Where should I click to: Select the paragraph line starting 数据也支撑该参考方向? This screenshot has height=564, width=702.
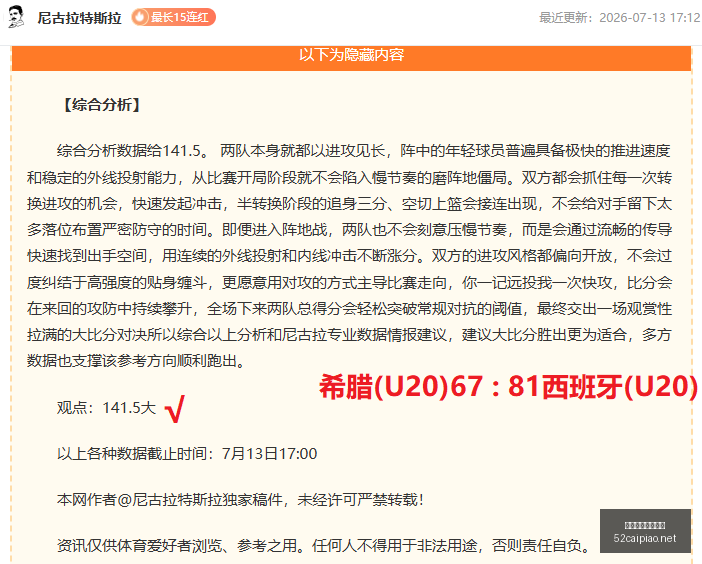point(136,361)
